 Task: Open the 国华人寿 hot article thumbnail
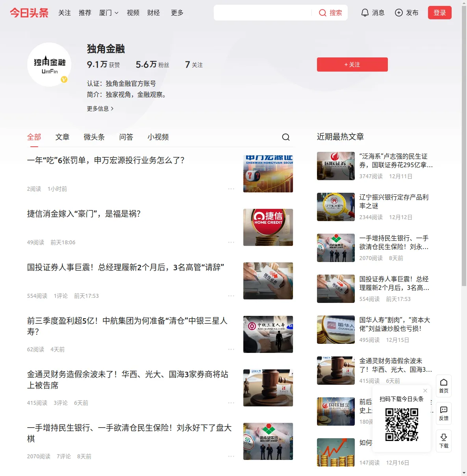click(336, 330)
